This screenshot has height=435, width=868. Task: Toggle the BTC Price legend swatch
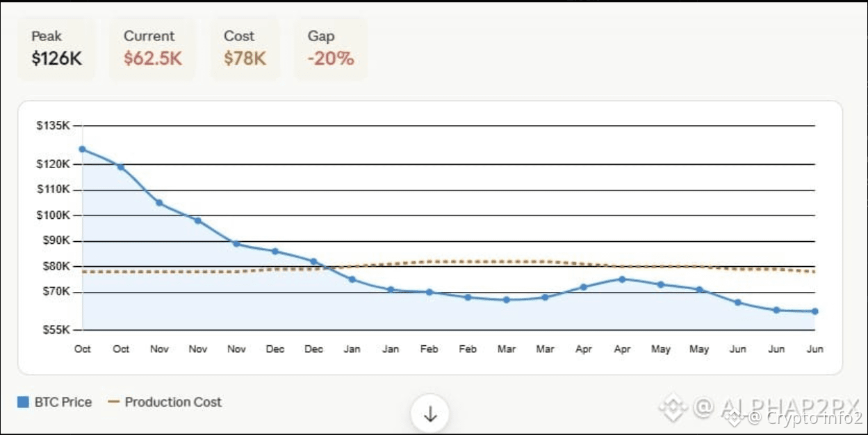pos(23,402)
